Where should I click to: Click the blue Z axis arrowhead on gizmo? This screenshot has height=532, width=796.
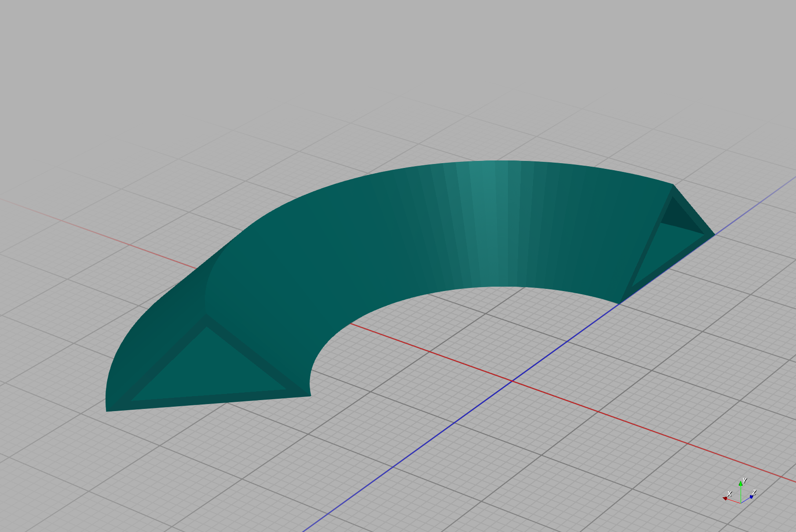(x=751, y=497)
